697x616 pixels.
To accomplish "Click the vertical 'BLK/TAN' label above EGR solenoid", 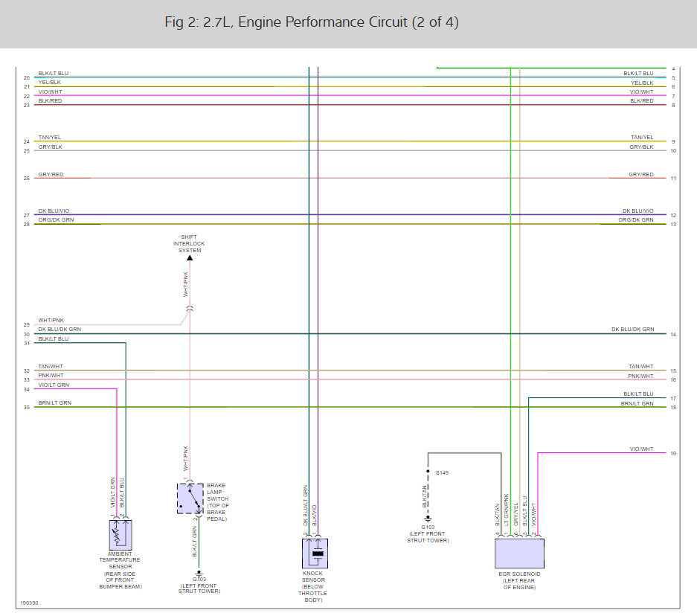I will 497,515.
